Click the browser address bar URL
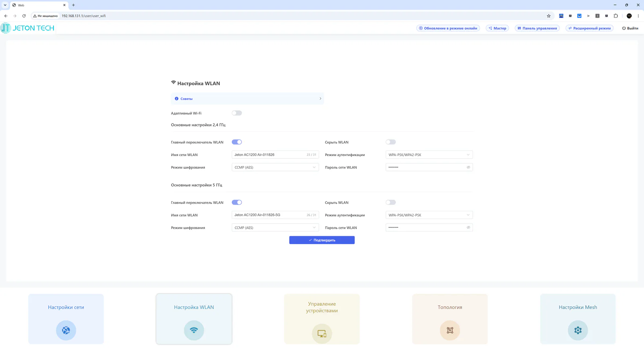 click(84, 16)
